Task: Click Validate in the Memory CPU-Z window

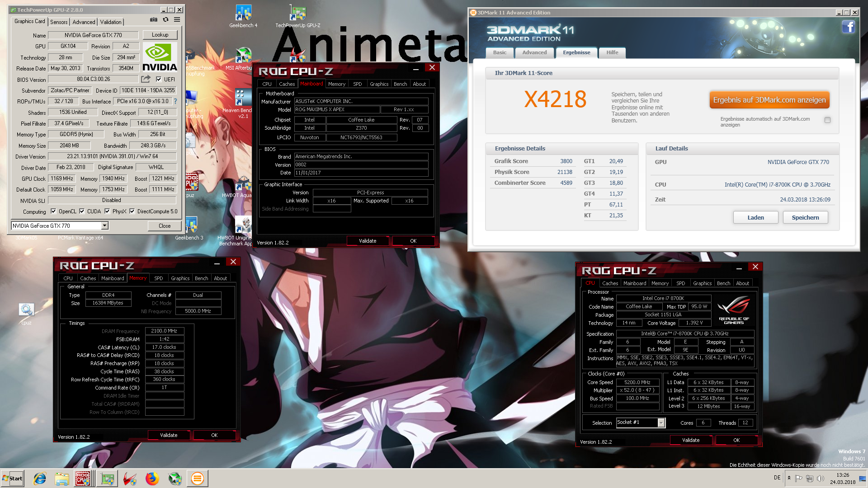Action: click(x=169, y=435)
